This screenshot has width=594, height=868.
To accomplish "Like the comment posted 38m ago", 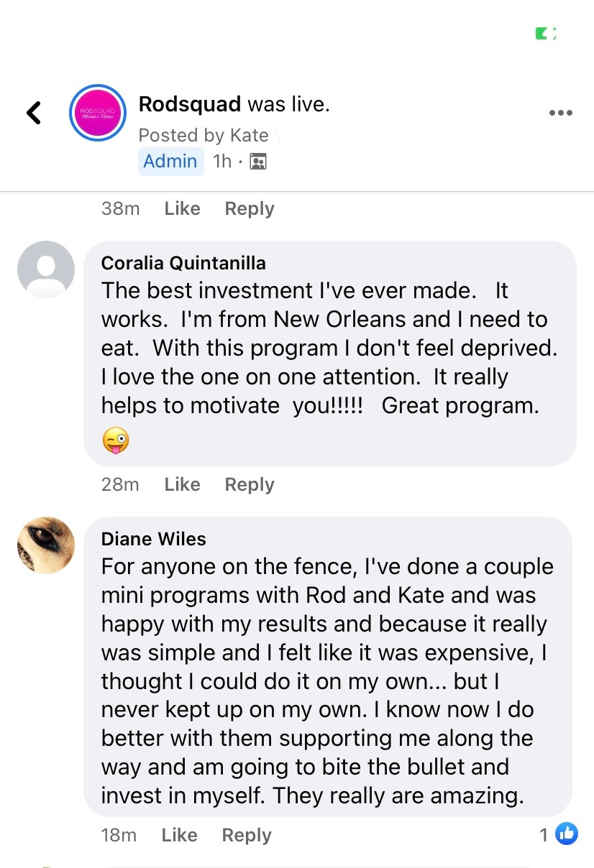I will 182,208.
